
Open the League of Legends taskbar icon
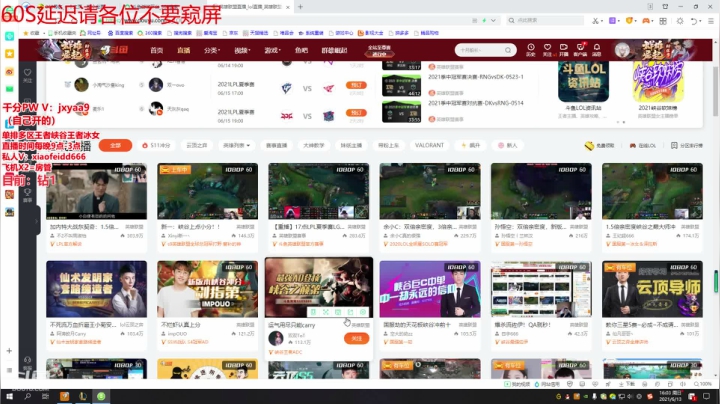[x=83, y=396]
